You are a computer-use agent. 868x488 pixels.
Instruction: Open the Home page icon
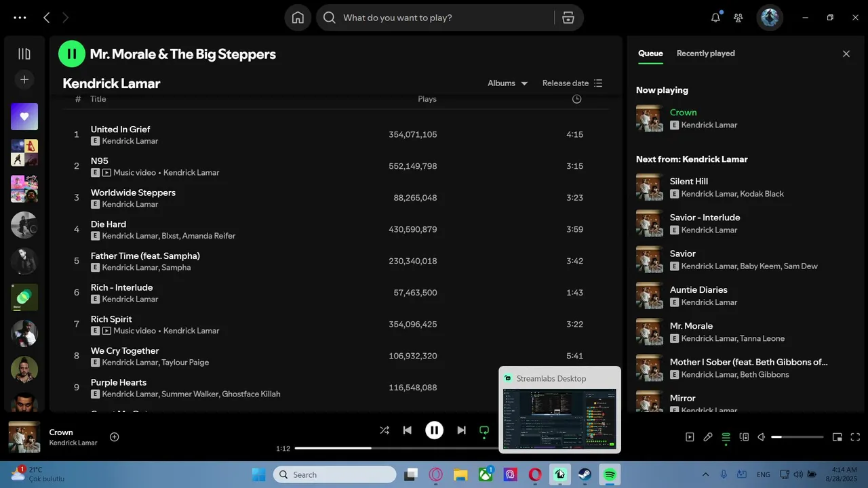click(x=298, y=18)
